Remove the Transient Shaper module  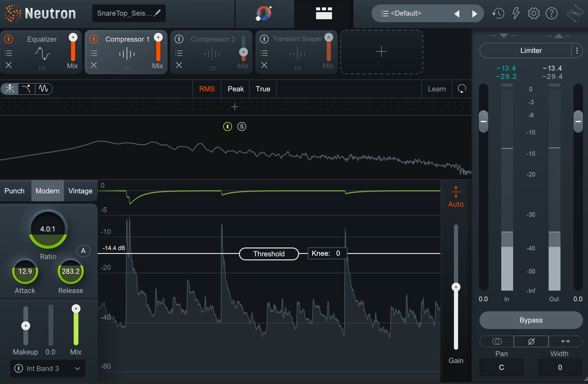[264, 65]
